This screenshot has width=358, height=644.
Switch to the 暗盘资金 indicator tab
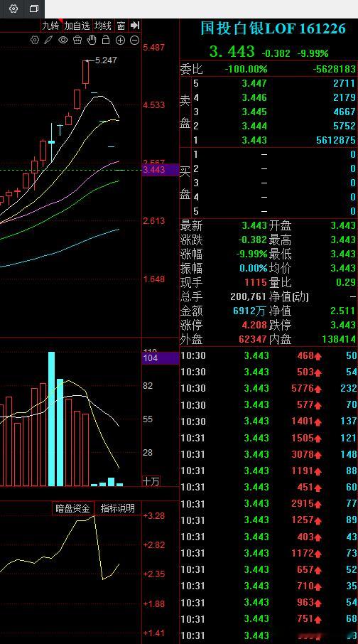[x=72, y=508]
